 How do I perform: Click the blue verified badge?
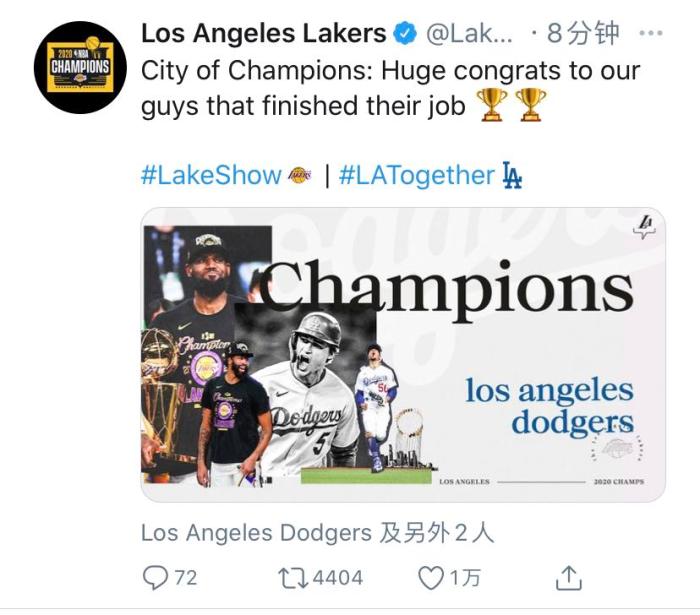point(406,34)
